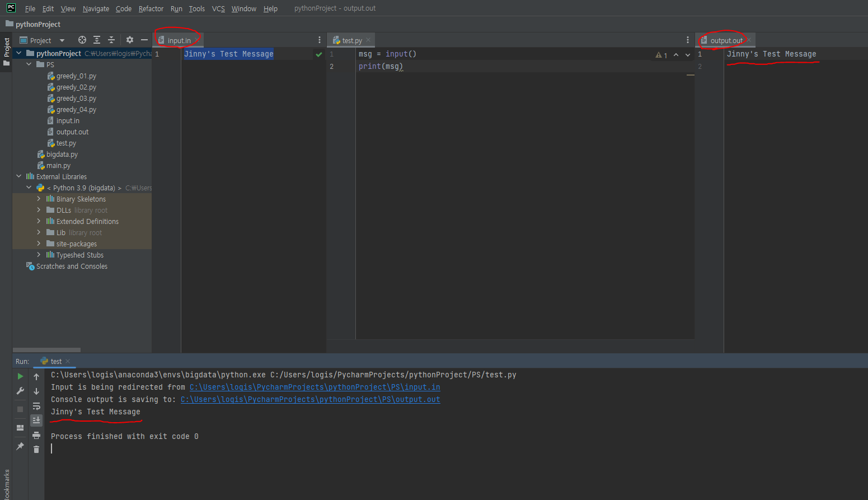Select the output.out editor tab

point(726,40)
